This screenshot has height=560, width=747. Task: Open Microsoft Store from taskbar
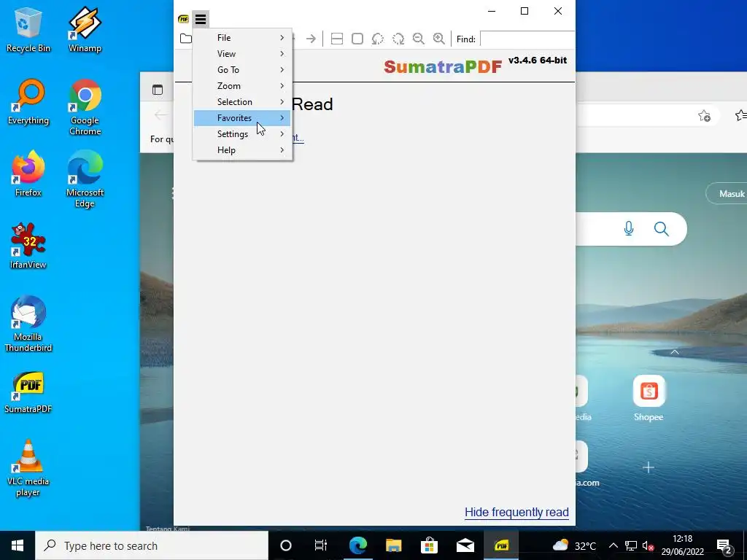click(x=429, y=545)
